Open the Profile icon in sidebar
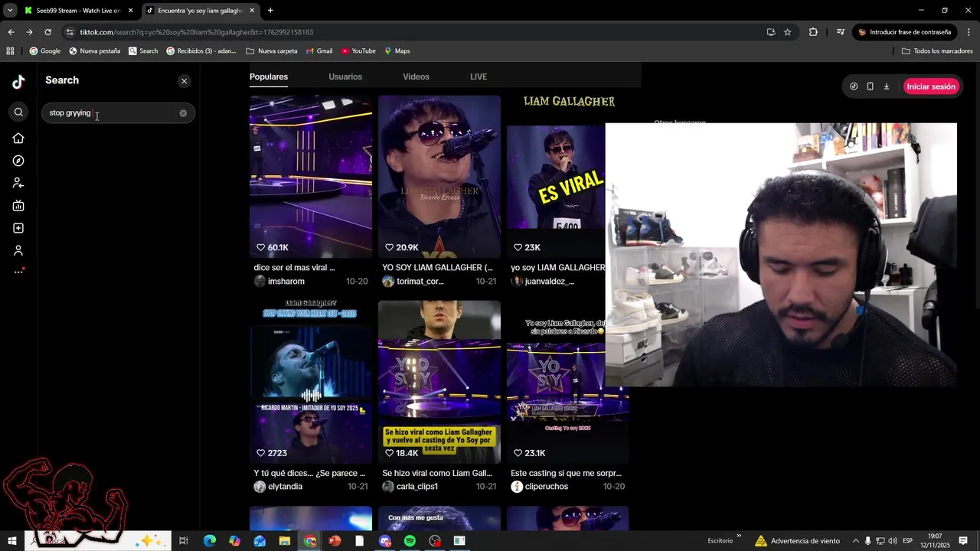Image resolution: width=980 pixels, height=551 pixels. pos(18,250)
